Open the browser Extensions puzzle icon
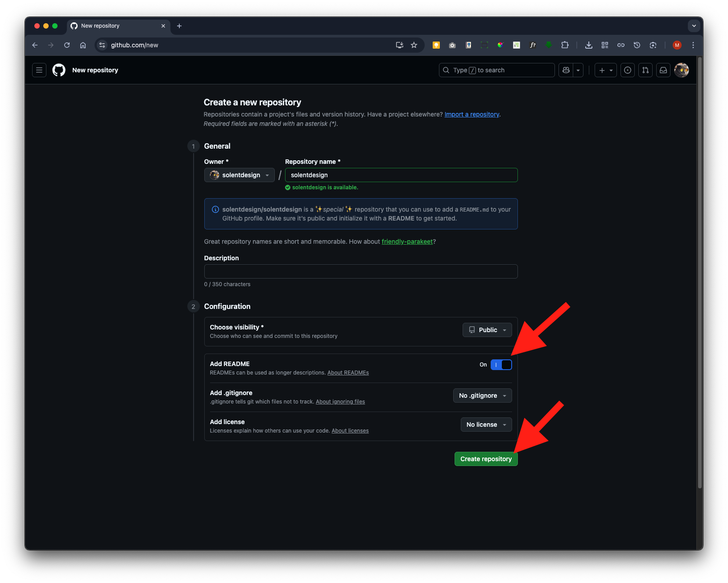 (x=565, y=45)
